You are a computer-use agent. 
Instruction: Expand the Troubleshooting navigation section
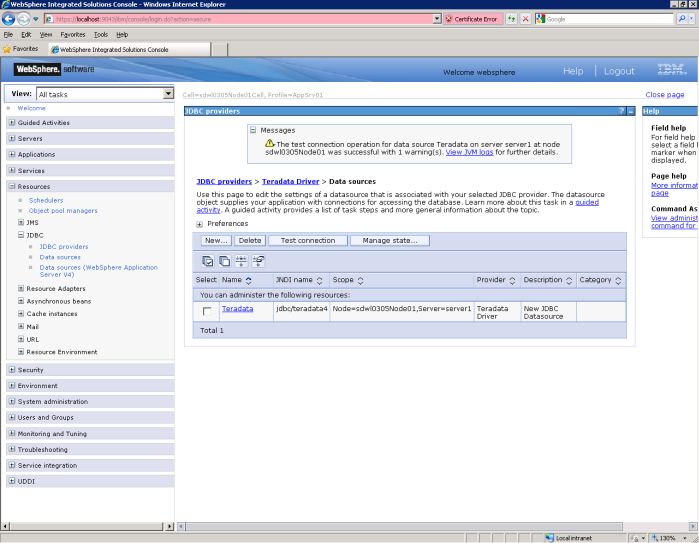(12, 449)
